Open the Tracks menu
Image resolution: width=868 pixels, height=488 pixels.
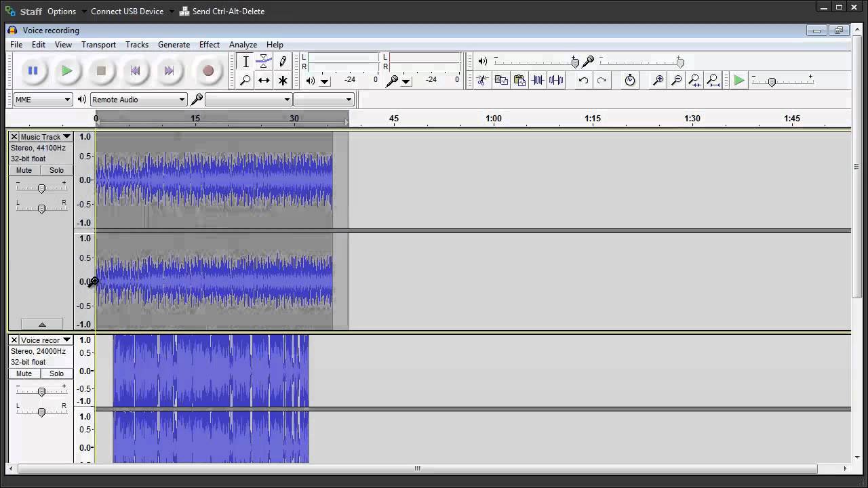pos(137,45)
